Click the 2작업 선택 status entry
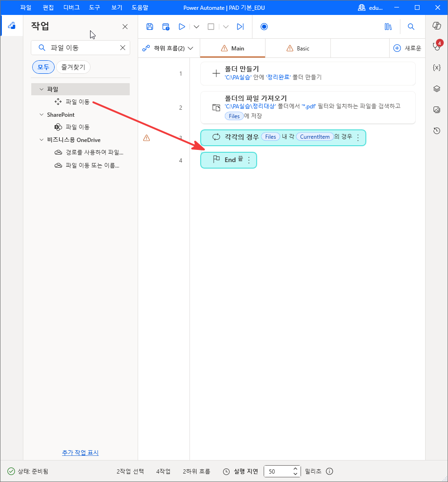The width and height of the screenshot is (448, 482). (x=130, y=471)
